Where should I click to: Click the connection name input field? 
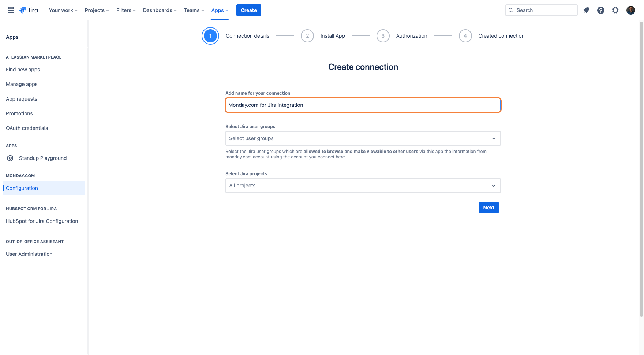click(363, 105)
